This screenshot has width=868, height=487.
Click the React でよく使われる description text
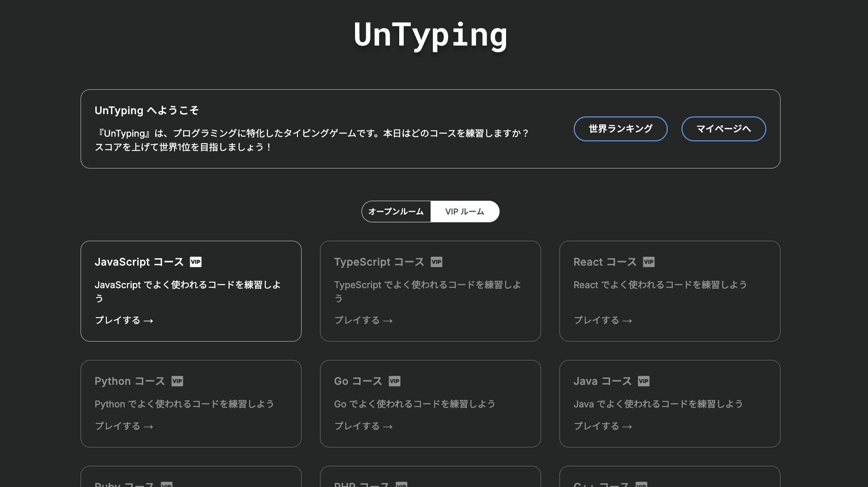(x=660, y=285)
